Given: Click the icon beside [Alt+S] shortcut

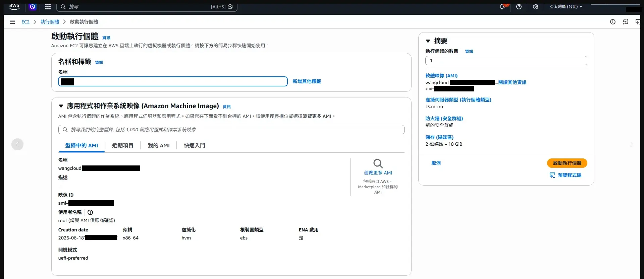Looking at the screenshot, I should point(230,7).
